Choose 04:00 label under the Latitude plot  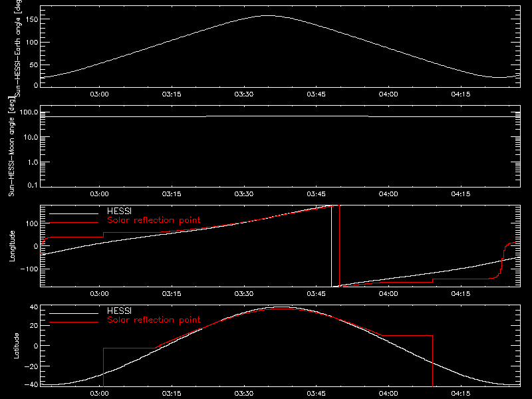(x=388, y=394)
